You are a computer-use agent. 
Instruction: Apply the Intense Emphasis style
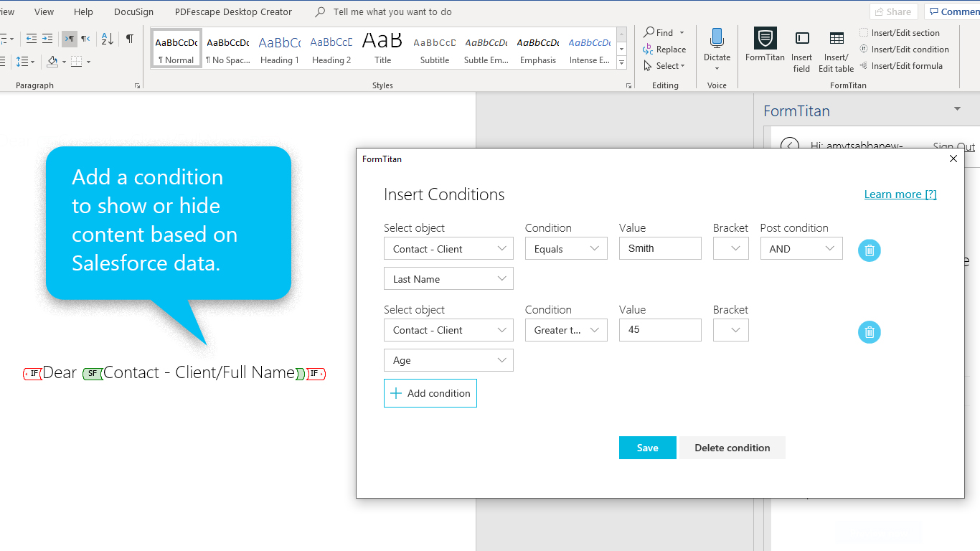coord(589,48)
